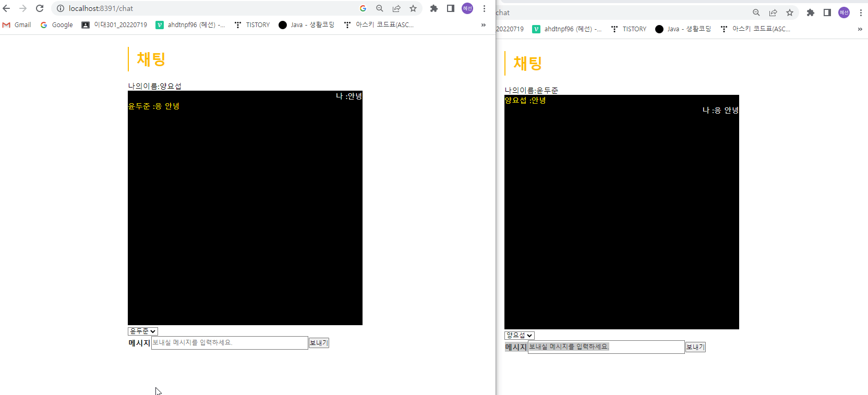
Task: Click the left window address bar URL
Action: click(x=101, y=8)
